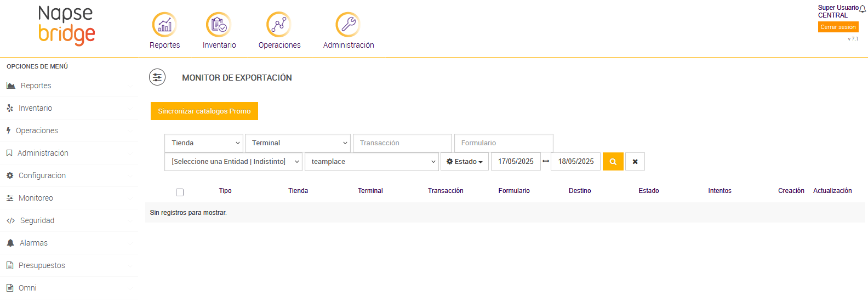Open the Reportes top icon

pos(164,25)
